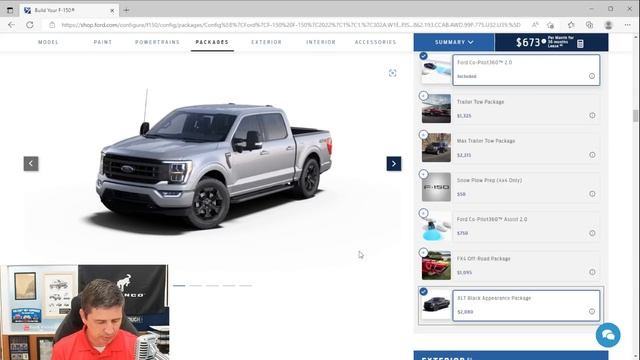The image size is (640, 360).
Task: Open the Max Trailer Tow Package thumbnail
Action: point(436,148)
